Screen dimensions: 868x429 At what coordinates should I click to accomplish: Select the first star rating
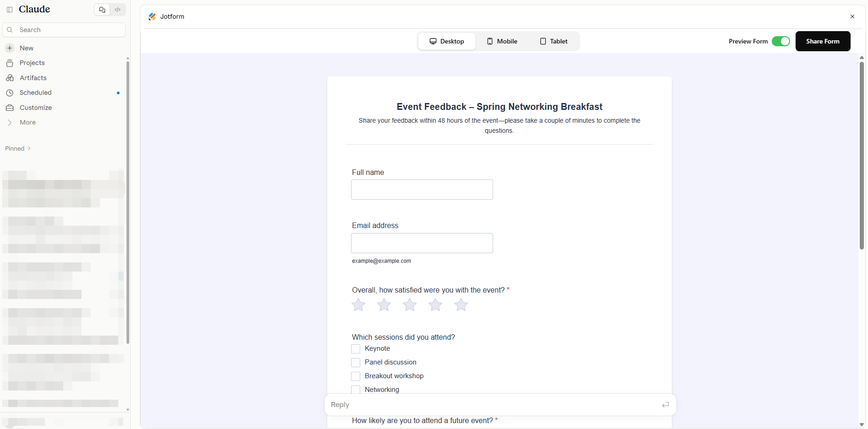click(358, 305)
